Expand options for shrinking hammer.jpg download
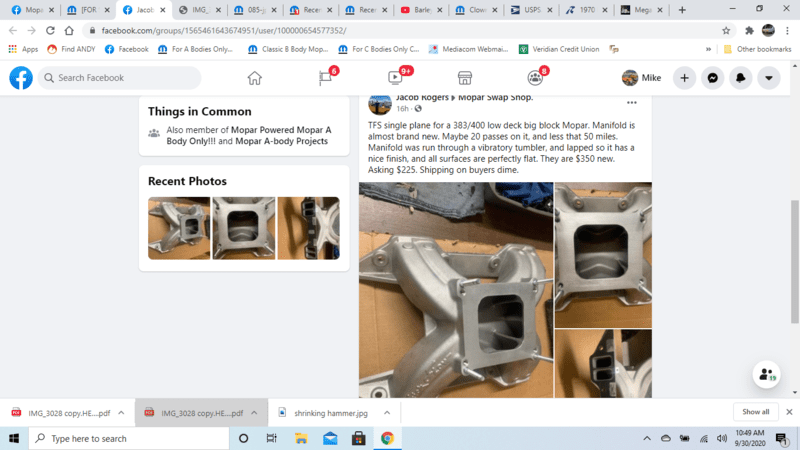Viewport: 800px width, 450px height. pyautogui.click(x=387, y=412)
